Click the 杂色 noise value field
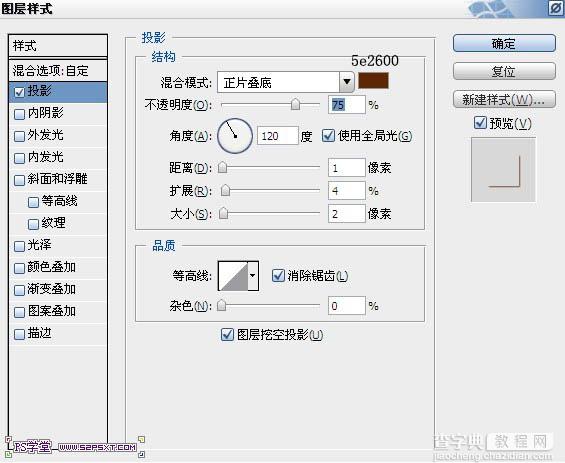This screenshot has height=463, width=565. pyautogui.click(x=347, y=306)
